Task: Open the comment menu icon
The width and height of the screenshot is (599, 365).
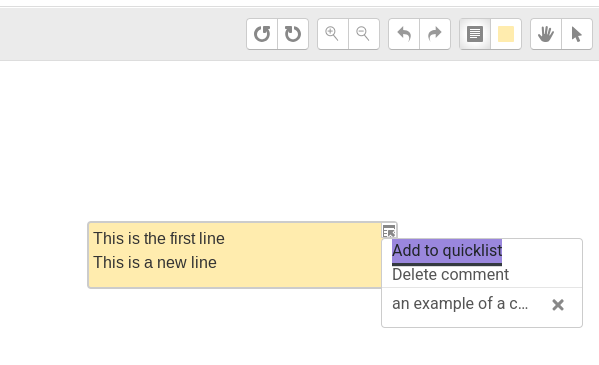Action: (x=389, y=231)
